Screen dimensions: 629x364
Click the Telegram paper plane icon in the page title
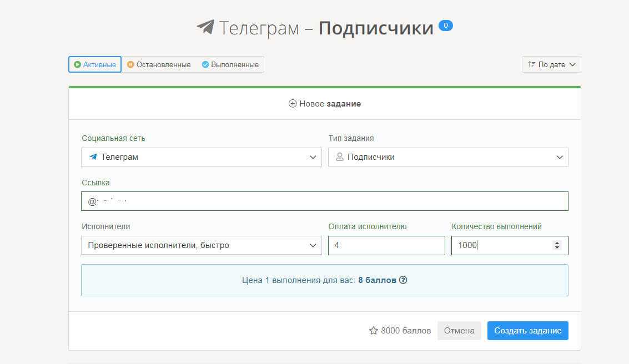[x=206, y=27]
